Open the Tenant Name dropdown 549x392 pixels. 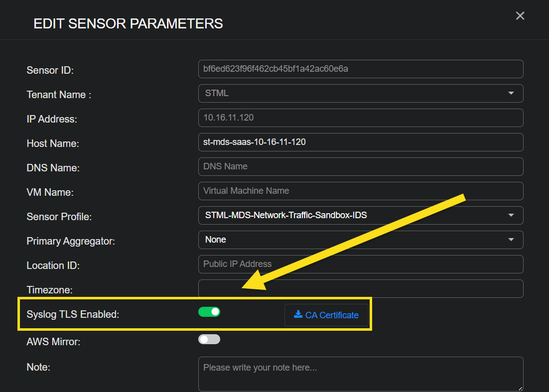[x=360, y=93]
